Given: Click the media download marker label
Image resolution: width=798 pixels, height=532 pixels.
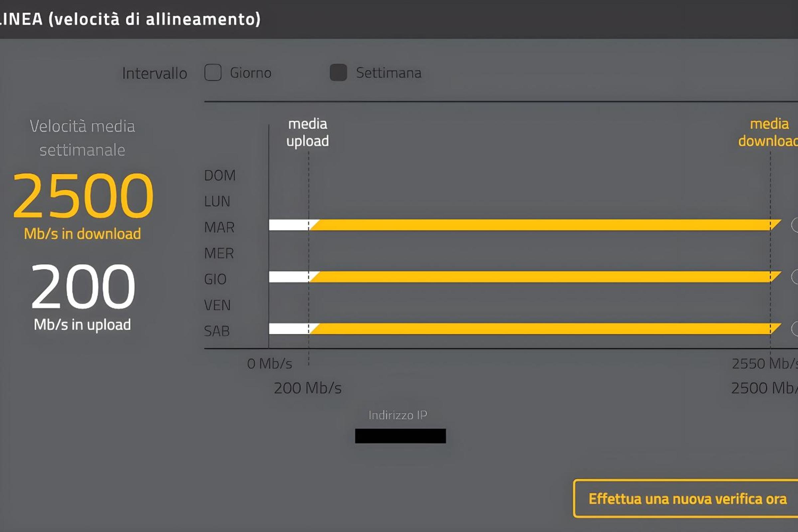Looking at the screenshot, I should (x=768, y=133).
